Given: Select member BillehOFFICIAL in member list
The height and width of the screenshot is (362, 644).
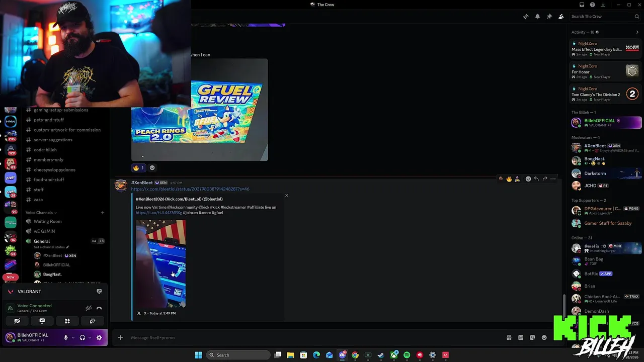Looking at the screenshot, I should [606, 123].
